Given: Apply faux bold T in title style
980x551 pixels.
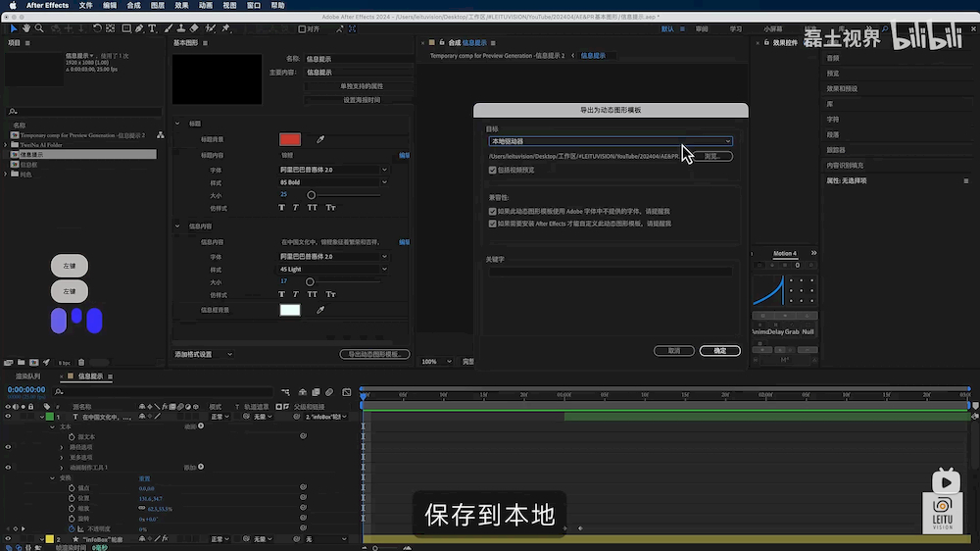Looking at the screenshot, I should point(282,208).
